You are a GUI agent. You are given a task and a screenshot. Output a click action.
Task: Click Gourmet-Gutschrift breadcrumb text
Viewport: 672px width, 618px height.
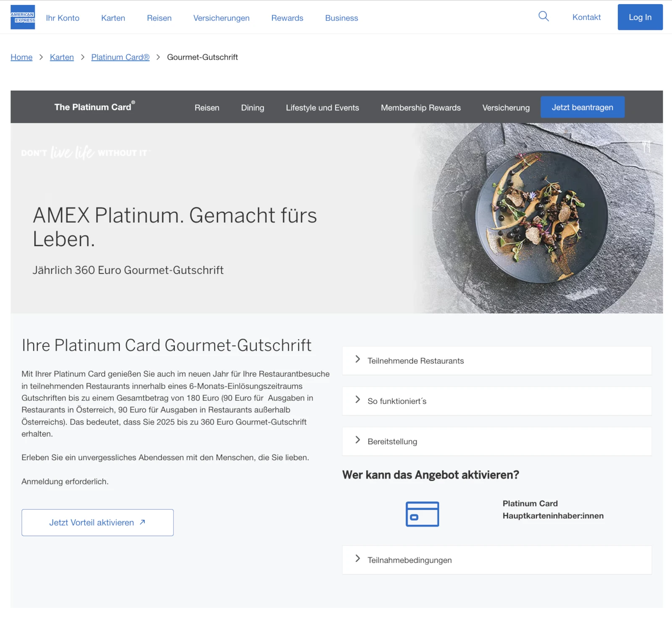pyautogui.click(x=202, y=57)
